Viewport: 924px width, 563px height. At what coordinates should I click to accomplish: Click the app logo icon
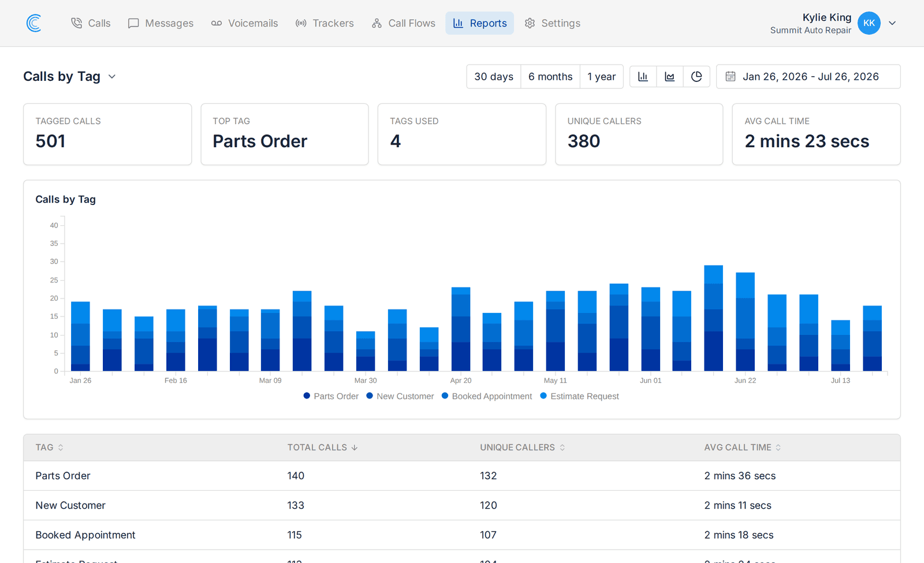[x=34, y=23]
